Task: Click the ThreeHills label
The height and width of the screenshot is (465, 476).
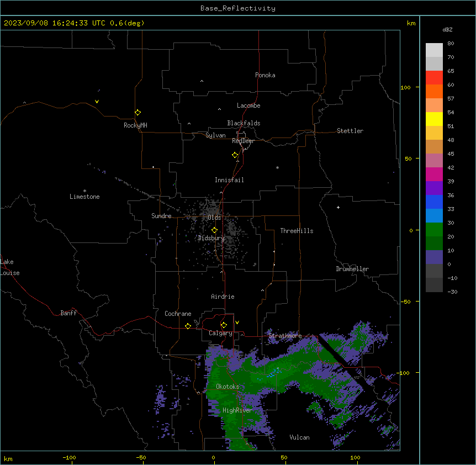Action: click(297, 231)
